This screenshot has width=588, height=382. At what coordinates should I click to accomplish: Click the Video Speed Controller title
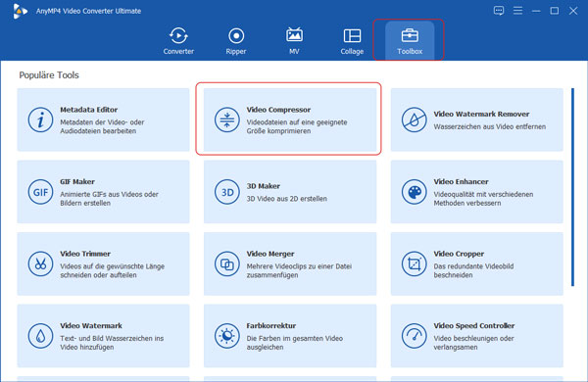tap(474, 325)
